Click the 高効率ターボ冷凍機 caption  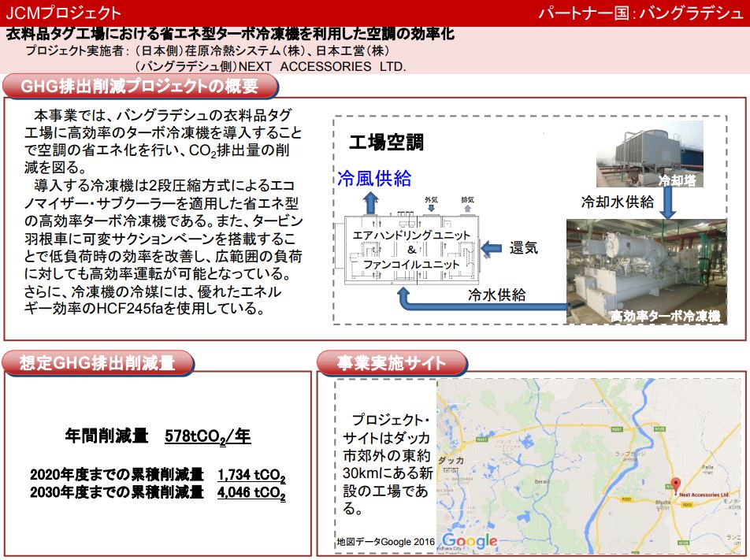(x=666, y=316)
